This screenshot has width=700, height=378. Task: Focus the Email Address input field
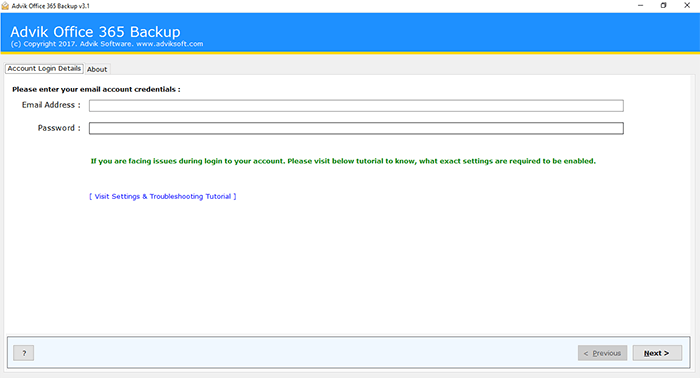356,106
